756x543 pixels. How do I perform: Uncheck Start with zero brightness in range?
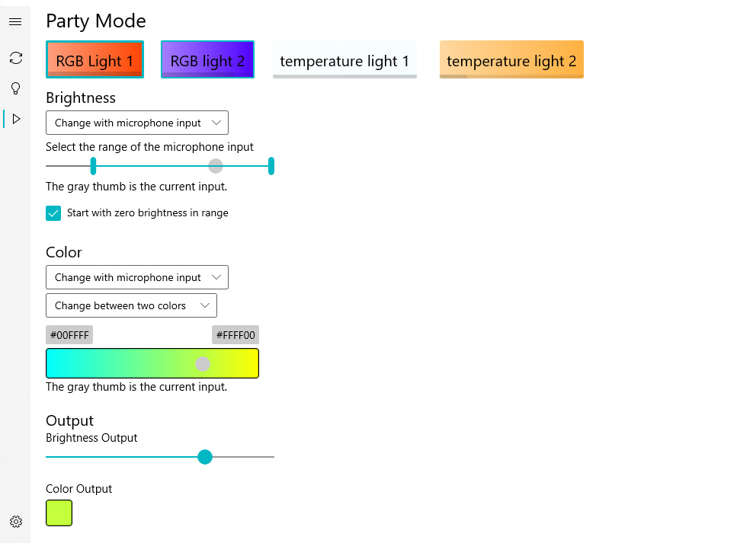point(53,213)
